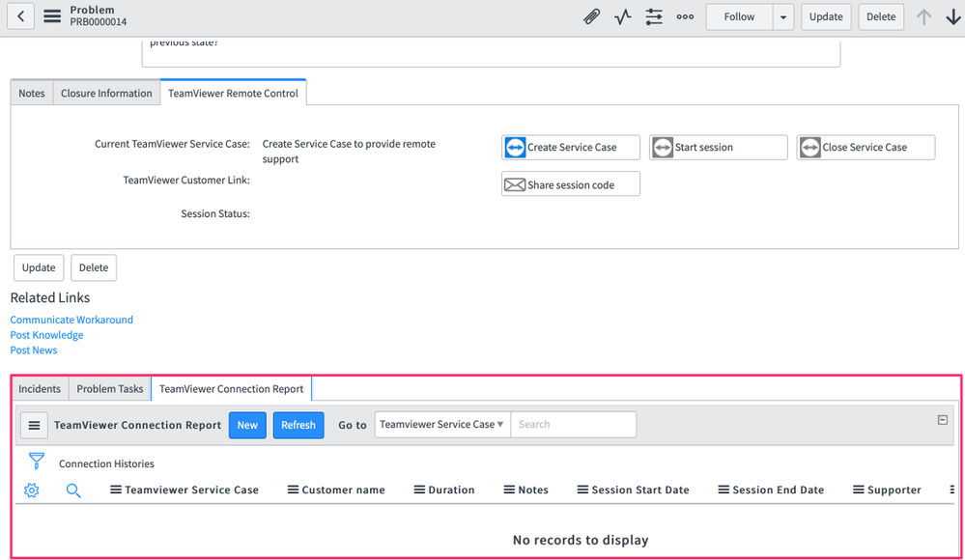This screenshot has height=560, width=965.
Task: Open the filter funnel icon
Action: pos(37,461)
